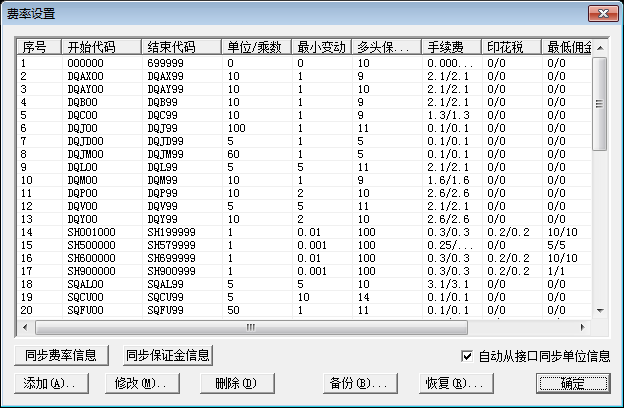The height and width of the screenshot is (408, 624).
Task: Click the vertical scrollbar down arrow
Action: tap(600, 310)
